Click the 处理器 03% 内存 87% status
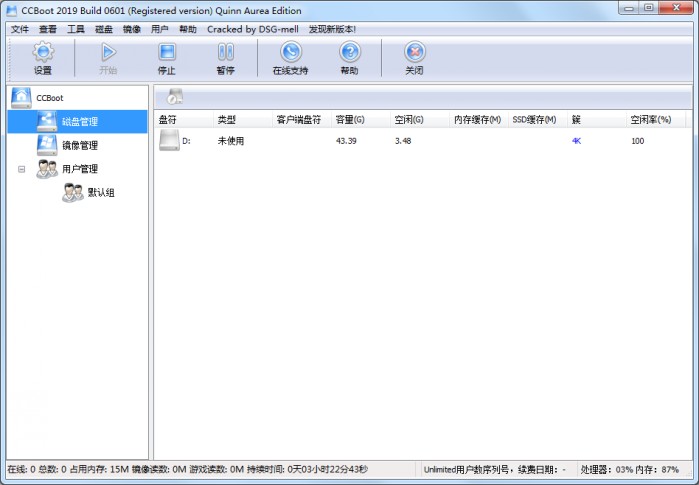Image resolution: width=699 pixels, height=485 pixels. pyautogui.click(x=629, y=469)
